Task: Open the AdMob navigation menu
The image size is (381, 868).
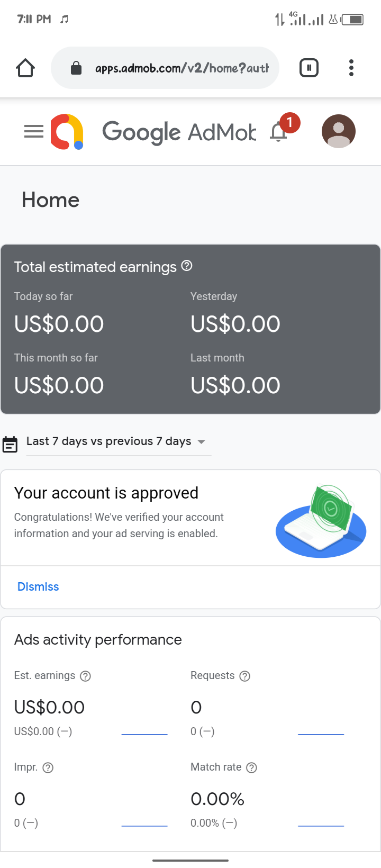Action: 33,131
